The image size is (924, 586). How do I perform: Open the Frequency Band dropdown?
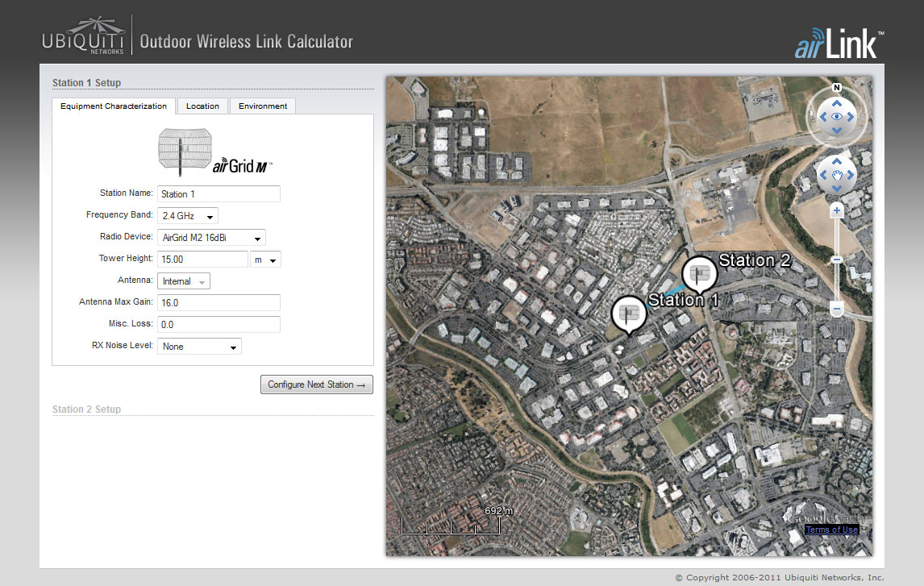188,216
